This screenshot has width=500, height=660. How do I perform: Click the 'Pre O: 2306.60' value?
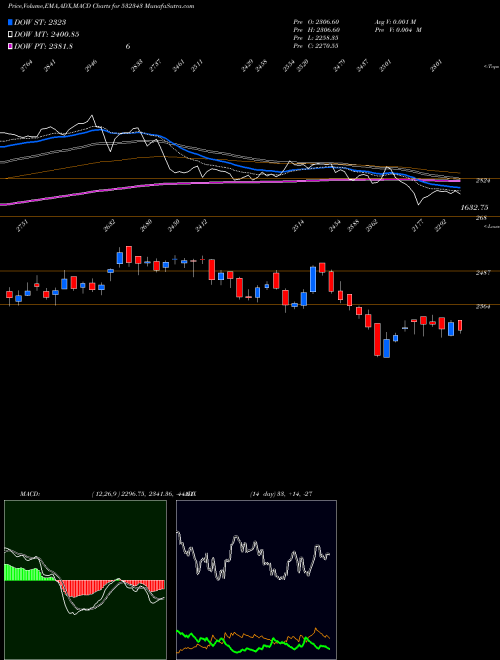316,22
